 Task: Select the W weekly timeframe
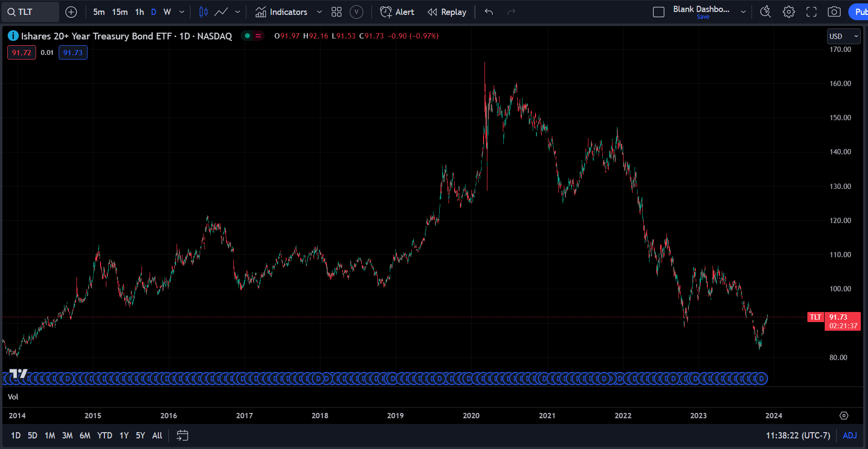(x=167, y=12)
